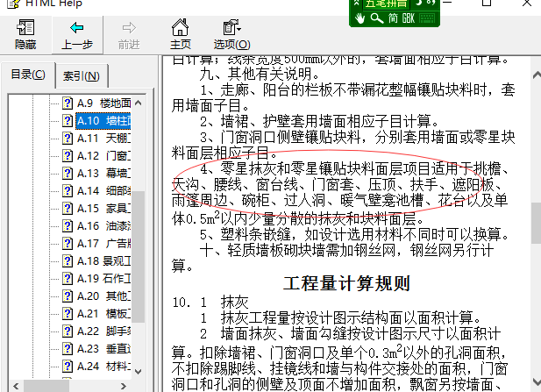541x392 pixels.
Task: Open the Home (主页) page
Action: point(180,35)
